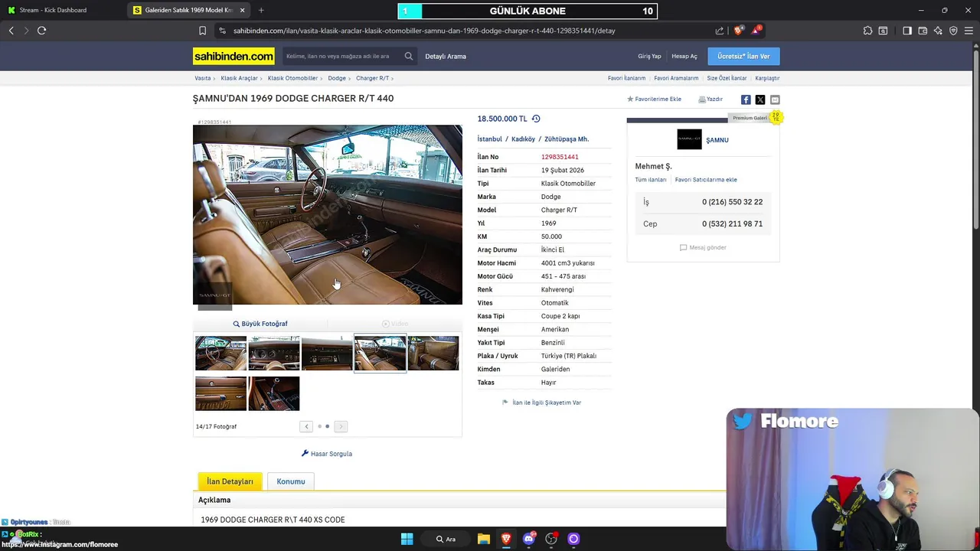Click Detaylı Arama link

pyautogui.click(x=446, y=56)
